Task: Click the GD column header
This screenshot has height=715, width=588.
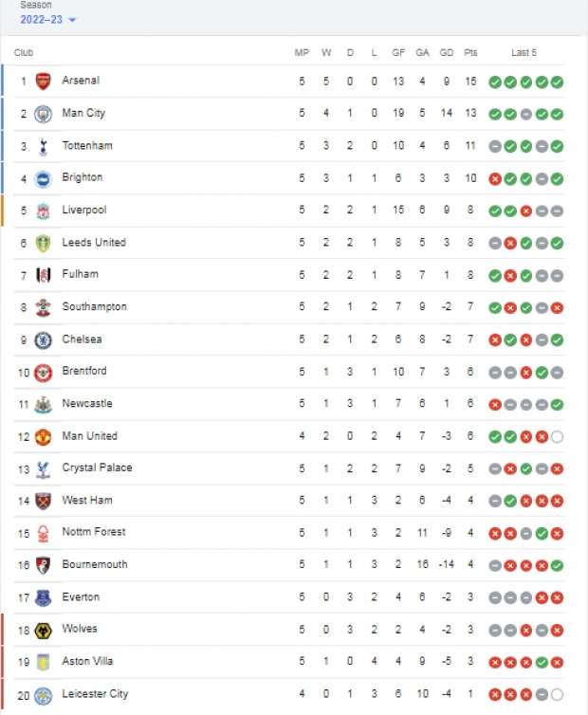Action: [x=446, y=52]
